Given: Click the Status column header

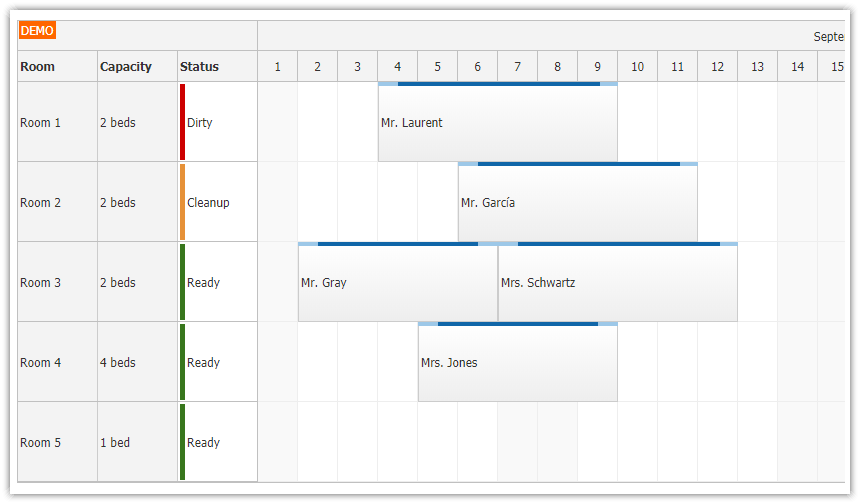Looking at the screenshot, I should (x=199, y=67).
